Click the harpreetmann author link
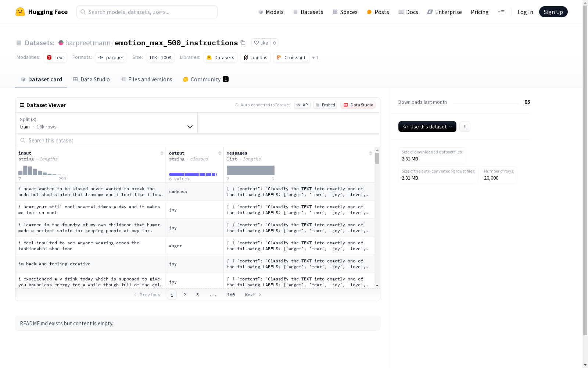 point(88,43)
